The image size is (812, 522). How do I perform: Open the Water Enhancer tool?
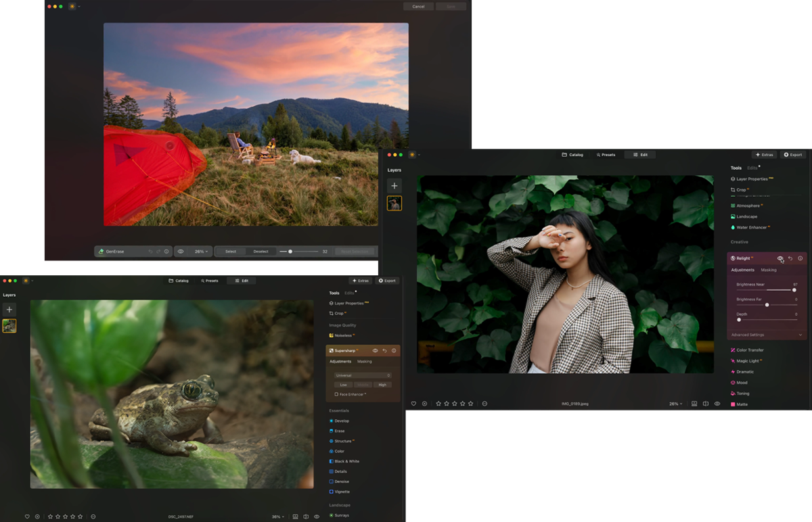point(751,228)
